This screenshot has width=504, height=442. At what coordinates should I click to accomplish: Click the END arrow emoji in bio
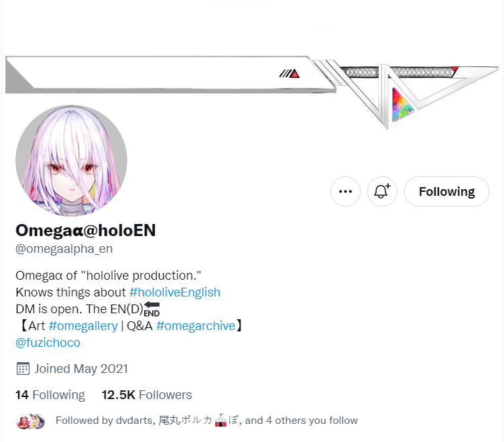(x=151, y=309)
